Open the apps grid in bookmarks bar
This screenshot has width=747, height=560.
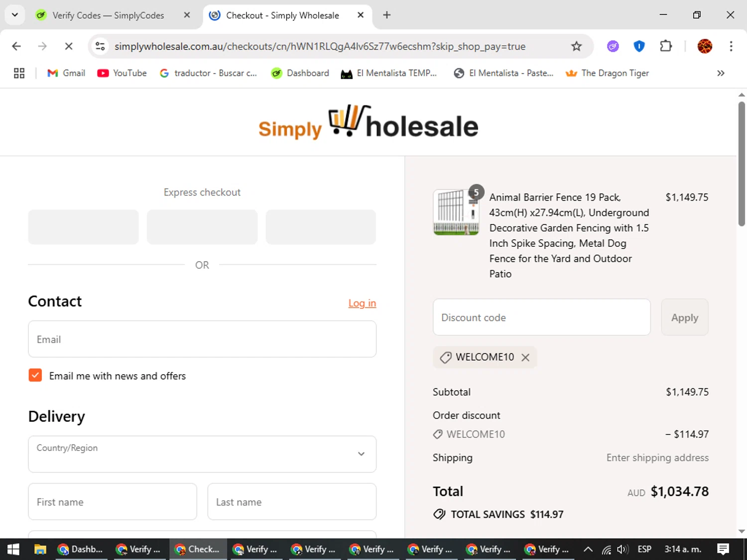(x=19, y=73)
